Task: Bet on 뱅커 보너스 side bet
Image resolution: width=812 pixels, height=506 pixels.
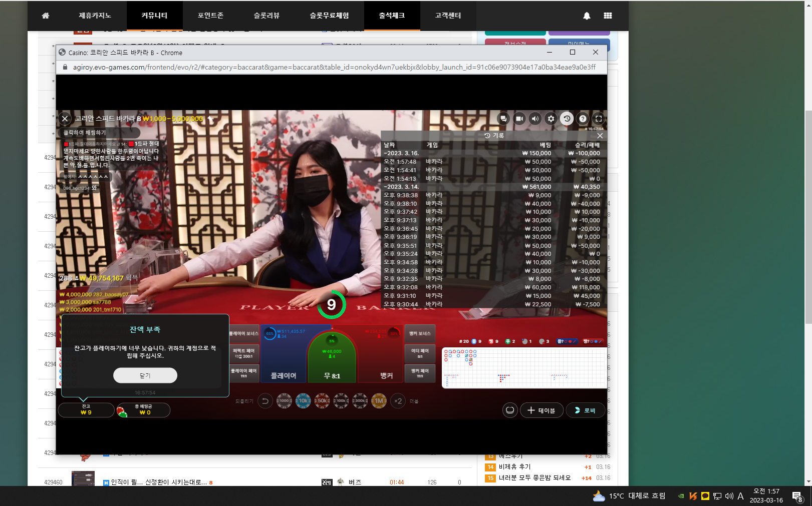Action: [x=420, y=333]
